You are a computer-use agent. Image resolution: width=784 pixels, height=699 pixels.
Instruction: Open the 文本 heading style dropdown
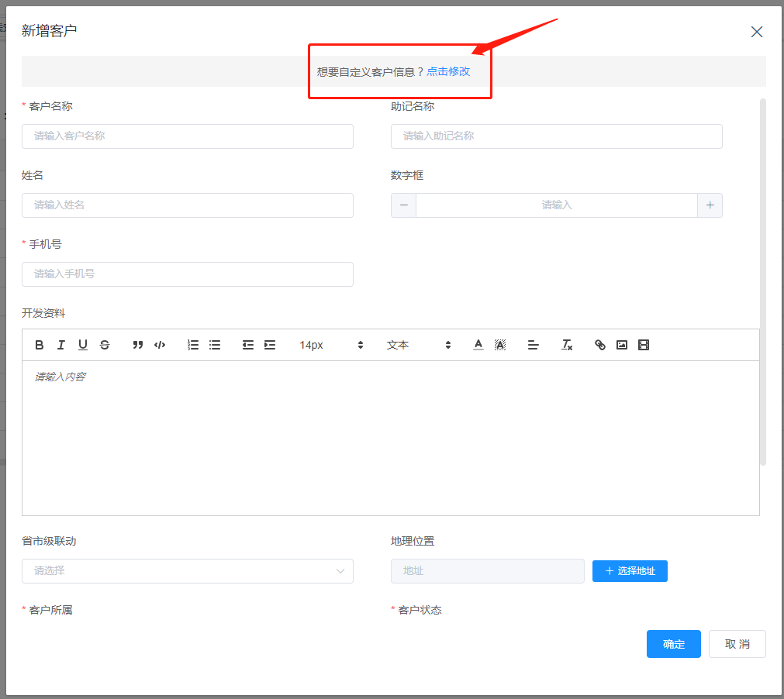[x=419, y=345]
